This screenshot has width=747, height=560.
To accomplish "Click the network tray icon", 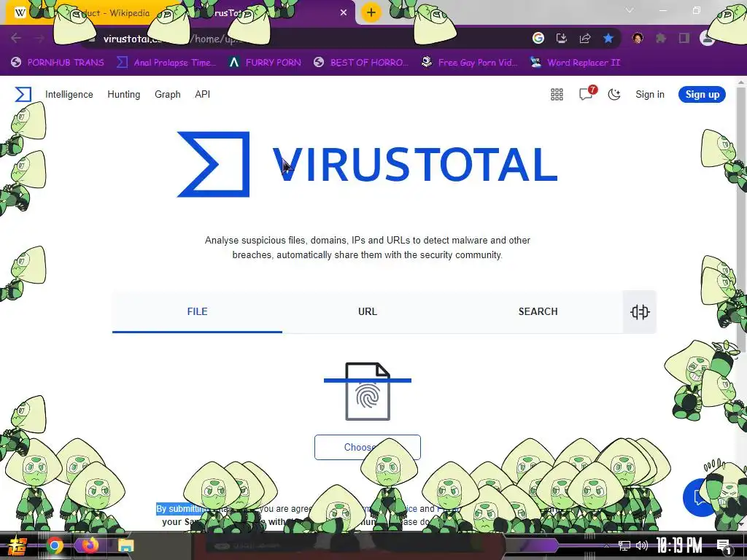I will pyautogui.click(x=624, y=545).
